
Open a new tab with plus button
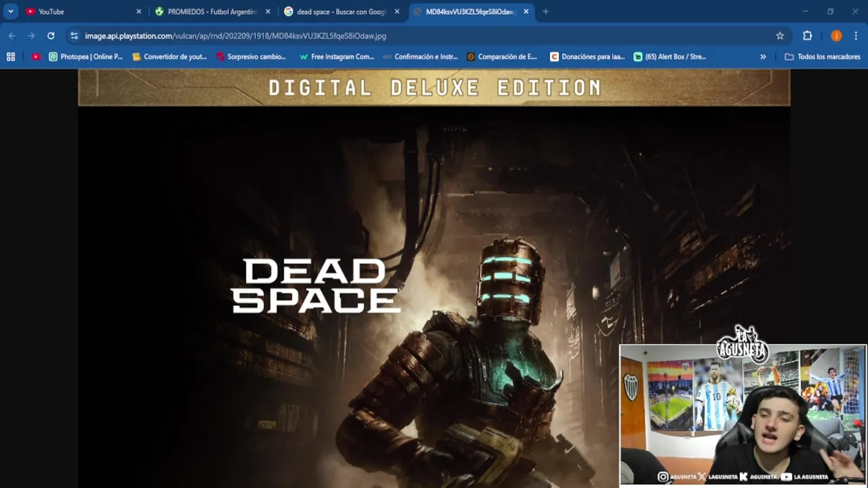coord(545,12)
